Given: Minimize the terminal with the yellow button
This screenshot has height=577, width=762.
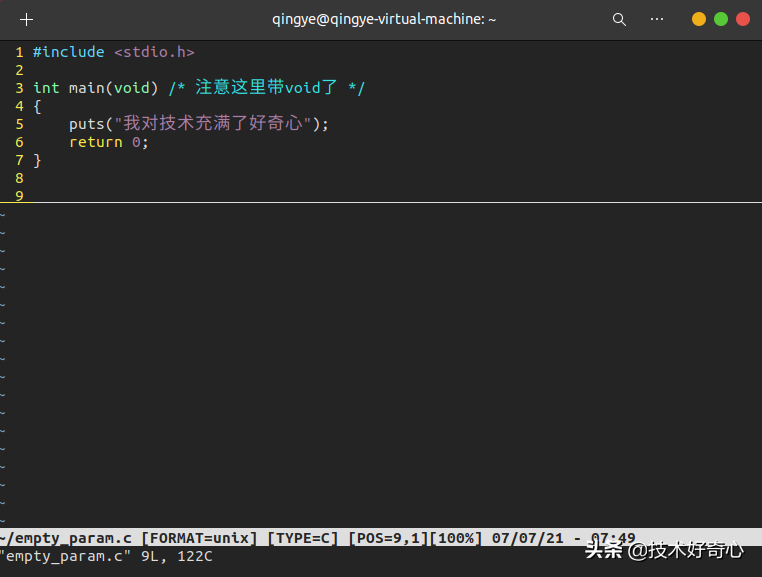Looking at the screenshot, I should (699, 19).
